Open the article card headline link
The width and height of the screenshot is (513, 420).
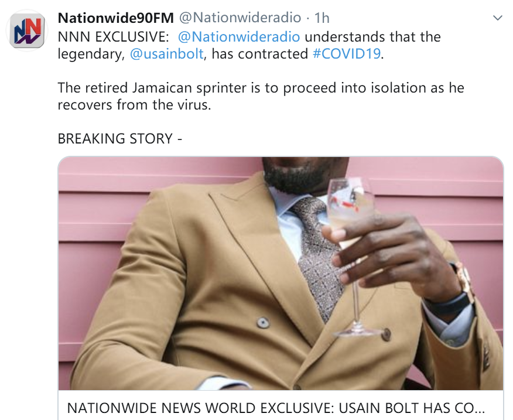[275, 408]
